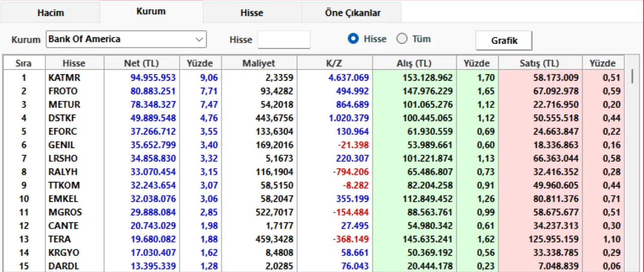
Task: Expand the Kurum dropdown showing Bank Of America
Action: tap(199, 39)
